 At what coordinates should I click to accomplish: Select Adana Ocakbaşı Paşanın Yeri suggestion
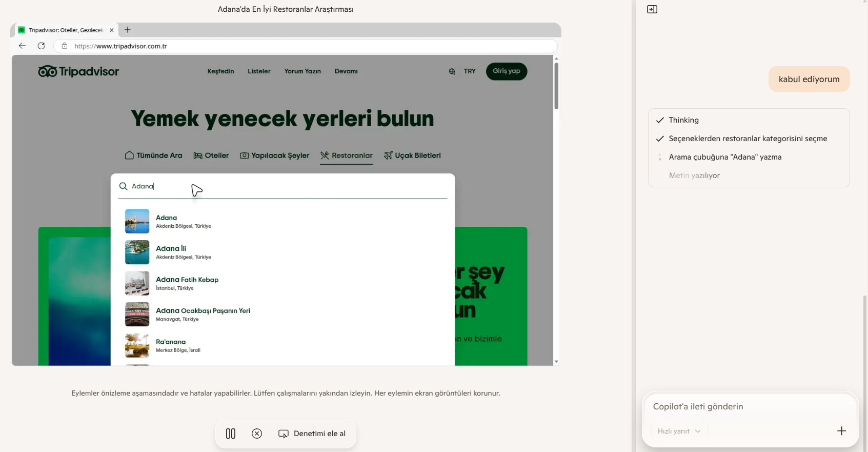click(282, 315)
